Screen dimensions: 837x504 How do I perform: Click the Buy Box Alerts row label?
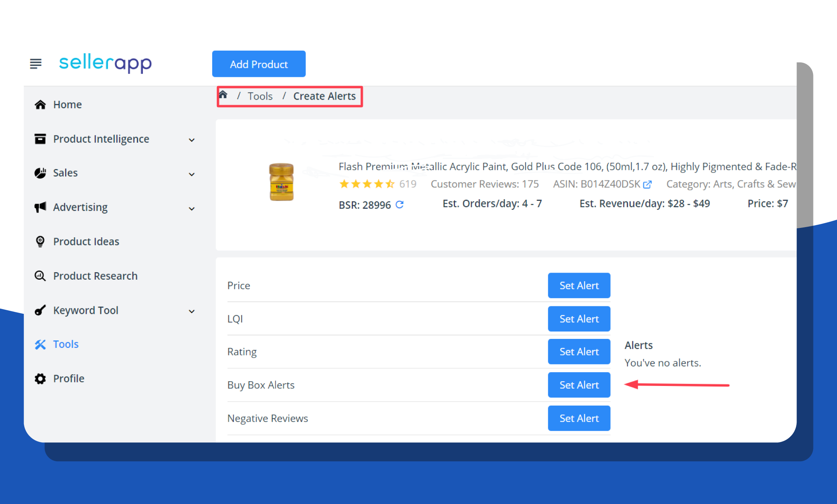click(261, 385)
